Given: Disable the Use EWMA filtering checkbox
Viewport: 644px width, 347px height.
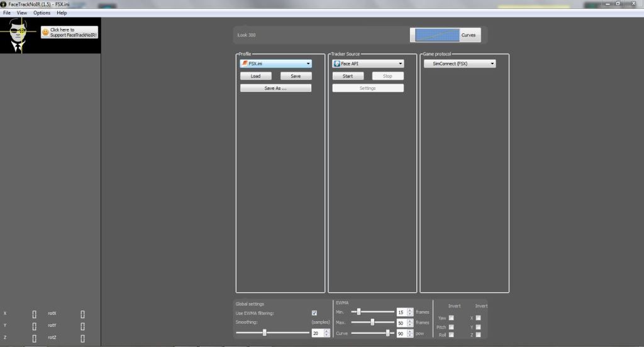Looking at the screenshot, I should [314, 313].
